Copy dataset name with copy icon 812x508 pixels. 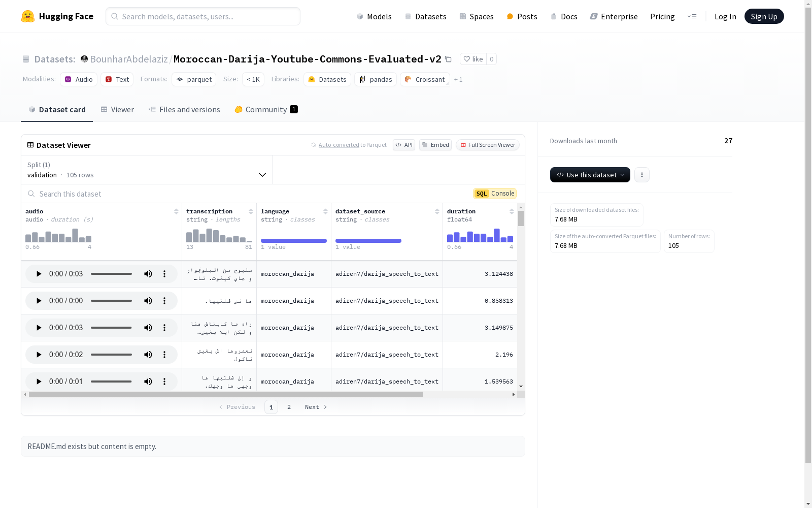coord(448,59)
